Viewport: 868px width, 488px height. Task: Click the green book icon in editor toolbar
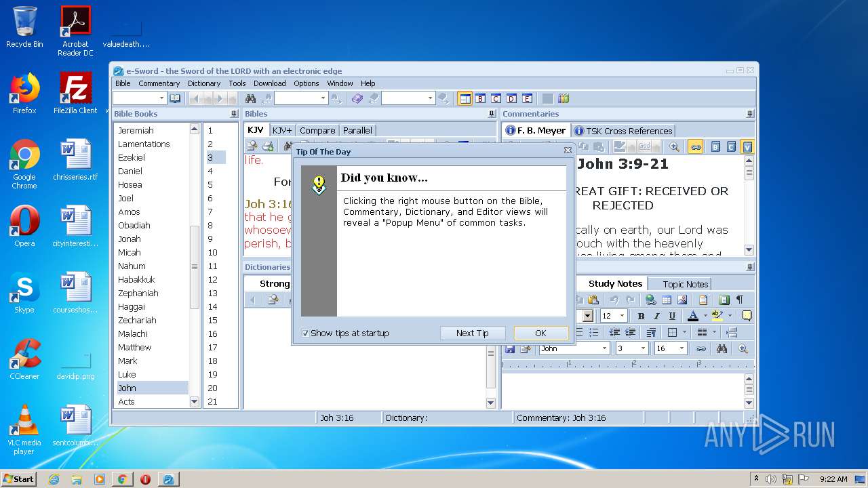point(724,300)
